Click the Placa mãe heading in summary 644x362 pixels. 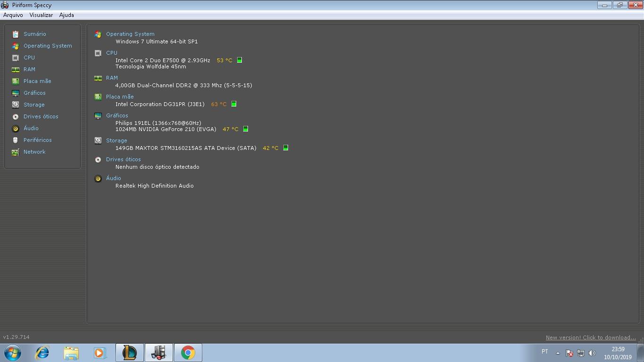(x=120, y=97)
